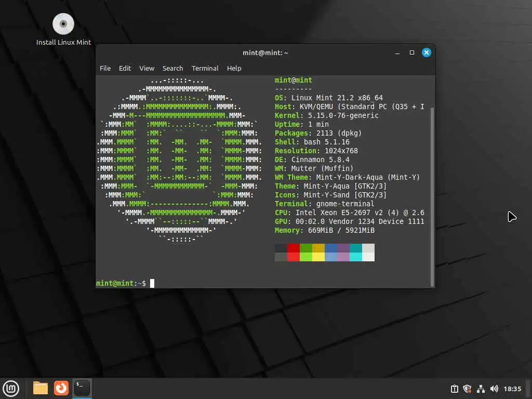Click the blue color block in neofetch
Image resolution: width=532 pixels, height=399 pixels.
point(331,252)
